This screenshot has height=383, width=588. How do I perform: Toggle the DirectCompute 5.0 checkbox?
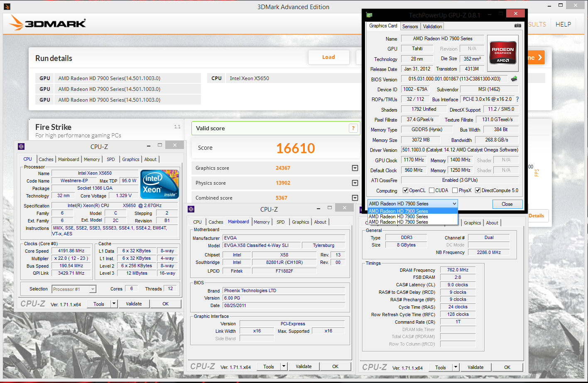point(478,190)
